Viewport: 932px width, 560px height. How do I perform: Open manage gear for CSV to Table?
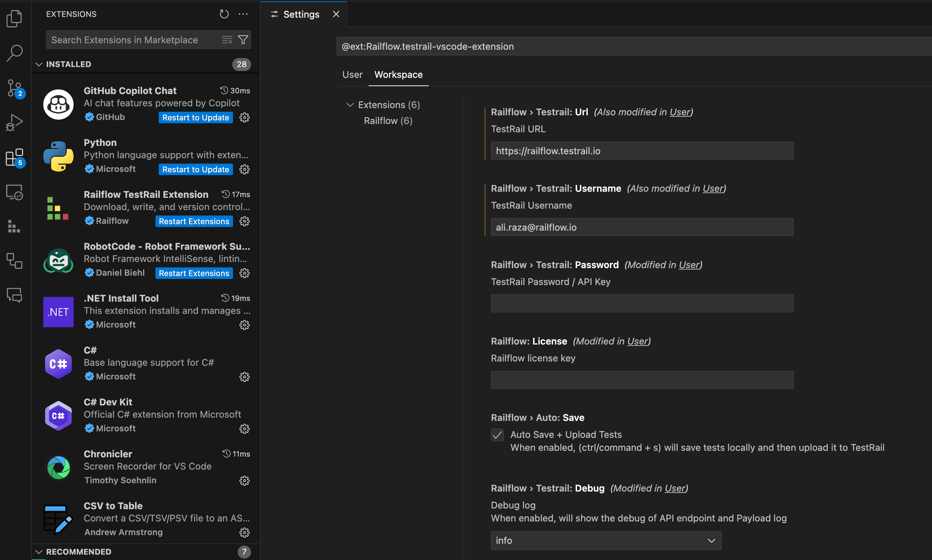[x=244, y=533]
